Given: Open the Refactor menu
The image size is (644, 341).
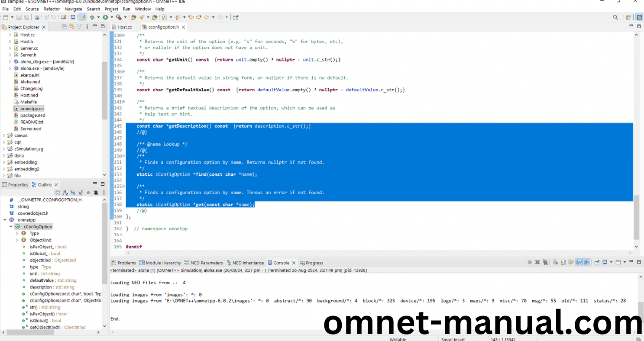Looking at the screenshot, I should [52, 9].
